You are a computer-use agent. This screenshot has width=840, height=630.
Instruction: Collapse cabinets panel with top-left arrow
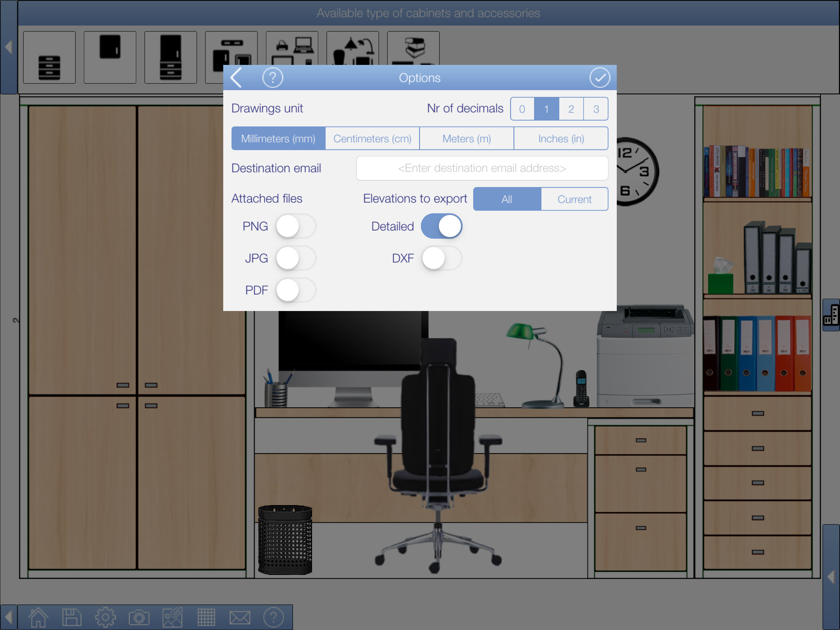(8, 47)
